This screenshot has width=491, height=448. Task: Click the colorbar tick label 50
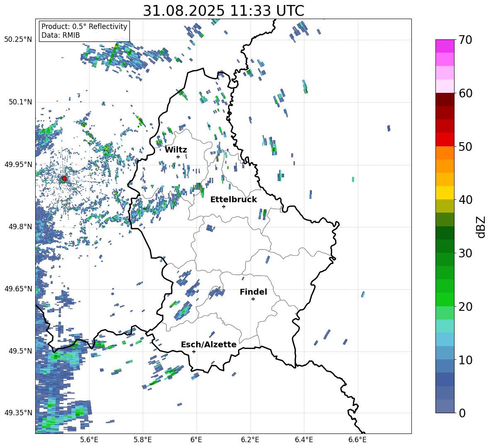click(465, 146)
